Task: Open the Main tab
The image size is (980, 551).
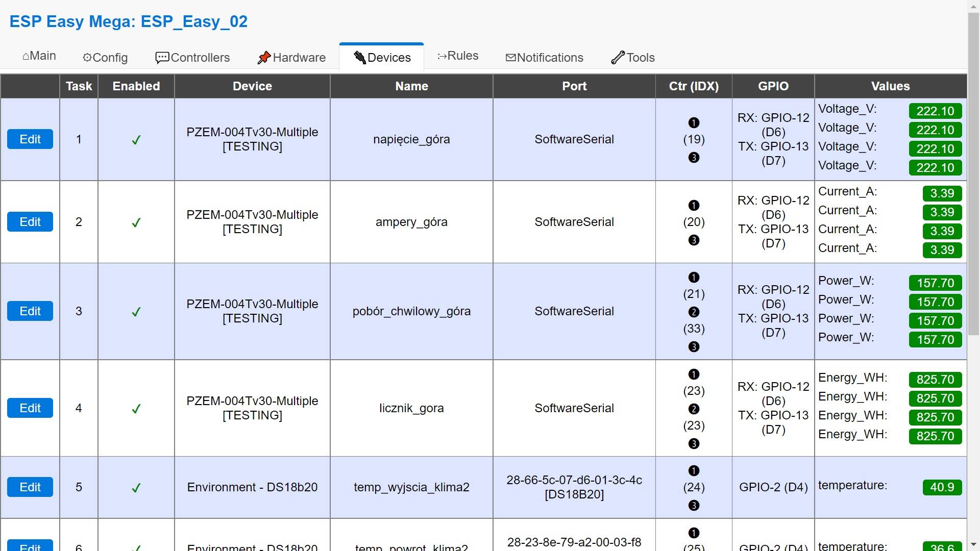Action: pos(39,56)
